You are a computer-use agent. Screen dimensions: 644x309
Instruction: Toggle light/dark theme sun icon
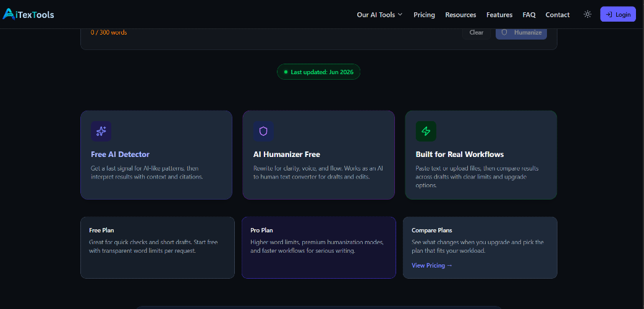click(x=587, y=14)
